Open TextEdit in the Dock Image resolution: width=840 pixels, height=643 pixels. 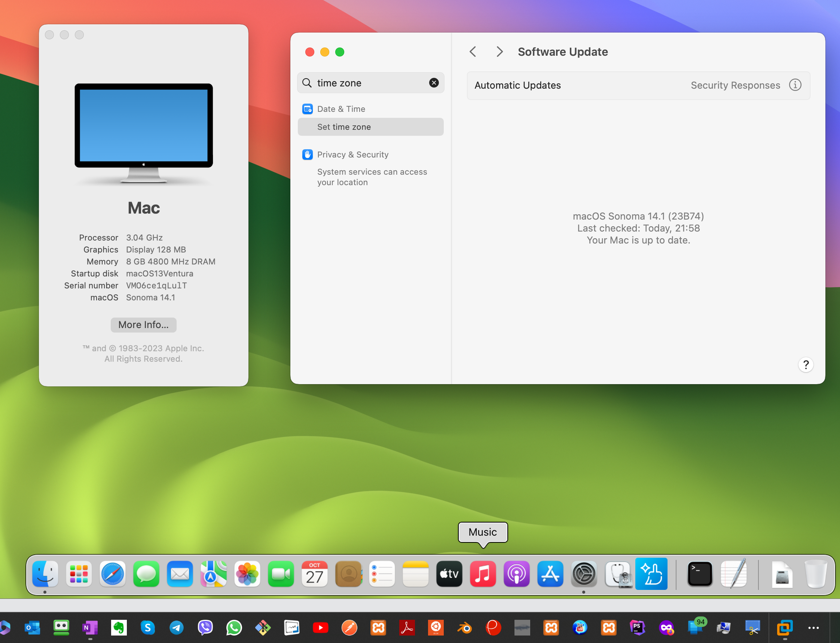click(x=734, y=574)
